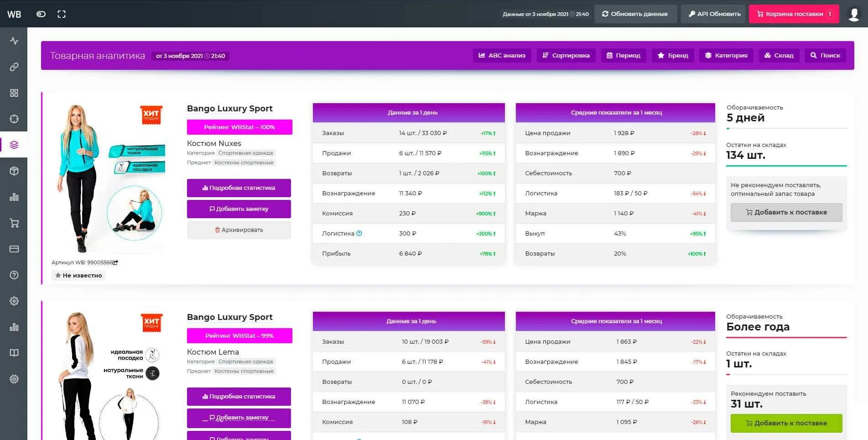The image size is (868, 440).
Task: Click Спортивная одежда category tag for Lema
Action: click(x=246, y=361)
